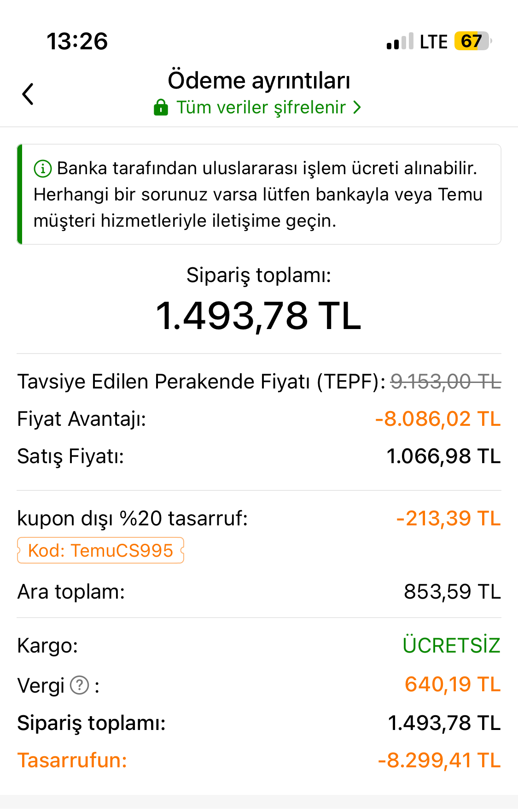518x812 pixels.
Task: Tap the question mark beside Vergi
Action: (80, 685)
